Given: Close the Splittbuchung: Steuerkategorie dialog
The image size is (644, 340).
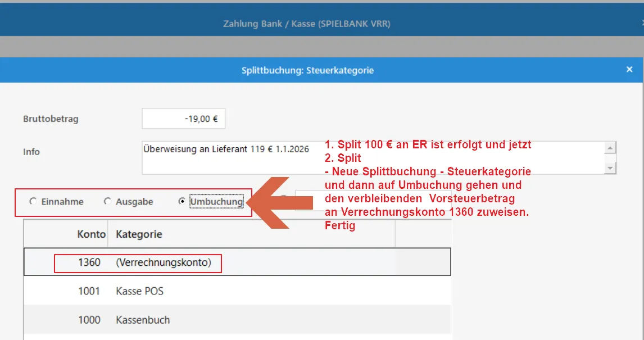Looking at the screenshot, I should (629, 70).
